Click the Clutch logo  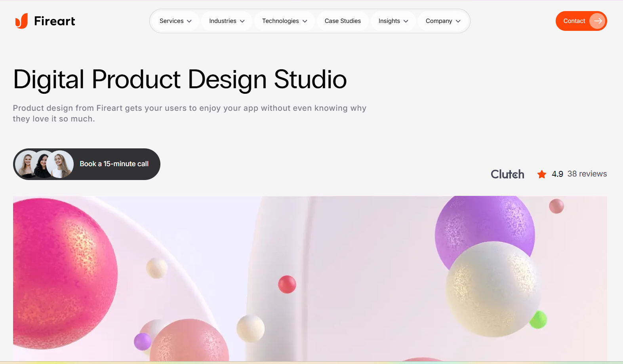pyautogui.click(x=507, y=174)
